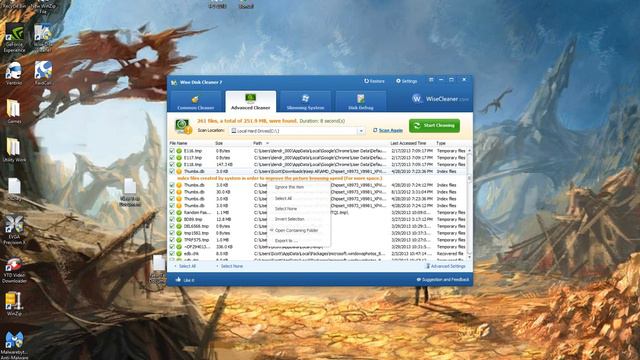Uncheck the E118.tmp checkbox
The height and width of the screenshot is (360, 640).
pos(172,164)
